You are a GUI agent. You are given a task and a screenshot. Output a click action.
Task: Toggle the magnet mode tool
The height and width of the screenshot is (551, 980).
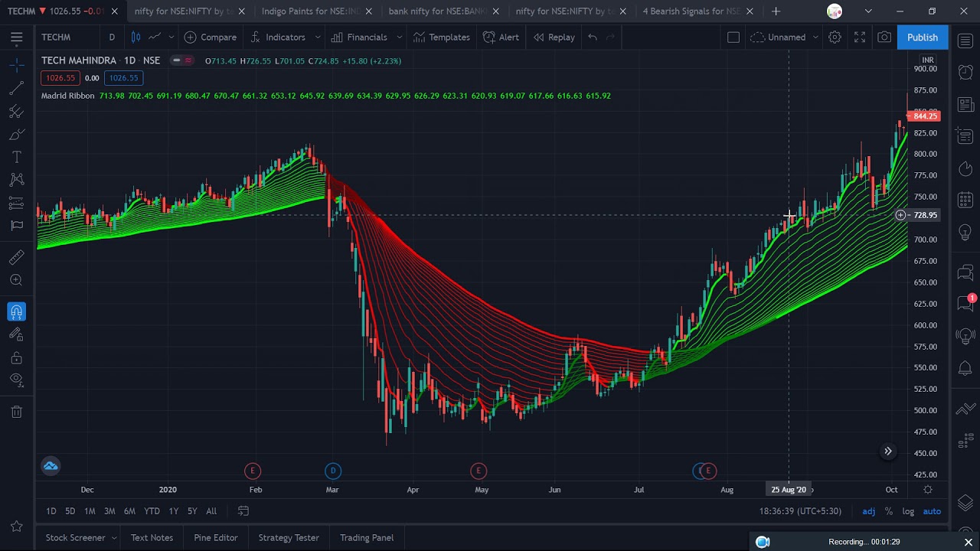click(16, 311)
